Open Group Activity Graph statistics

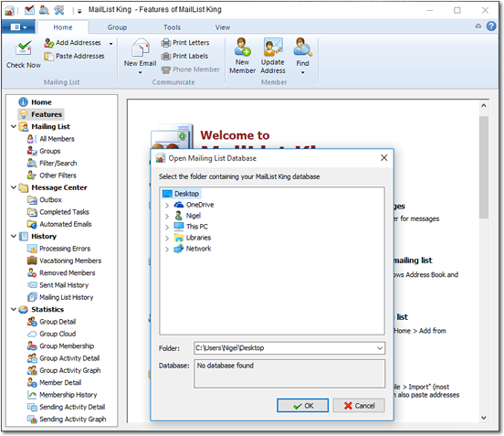(70, 371)
